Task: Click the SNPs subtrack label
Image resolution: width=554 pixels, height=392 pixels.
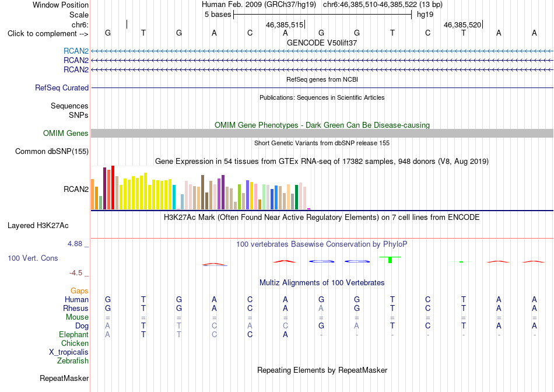Action: 79,116
